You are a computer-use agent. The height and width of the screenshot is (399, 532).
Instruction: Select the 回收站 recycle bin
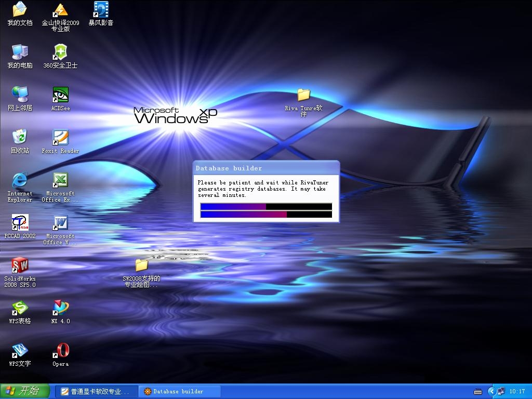point(20,141)
